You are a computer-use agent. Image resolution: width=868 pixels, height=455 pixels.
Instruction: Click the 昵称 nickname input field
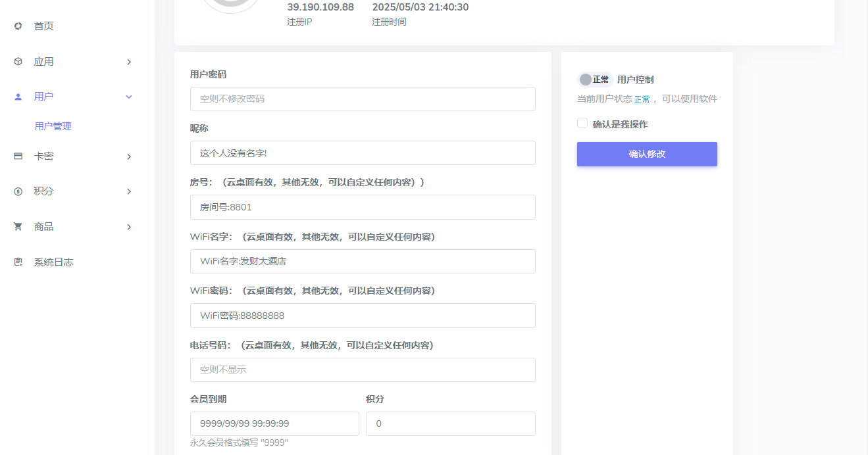(363, 153)
